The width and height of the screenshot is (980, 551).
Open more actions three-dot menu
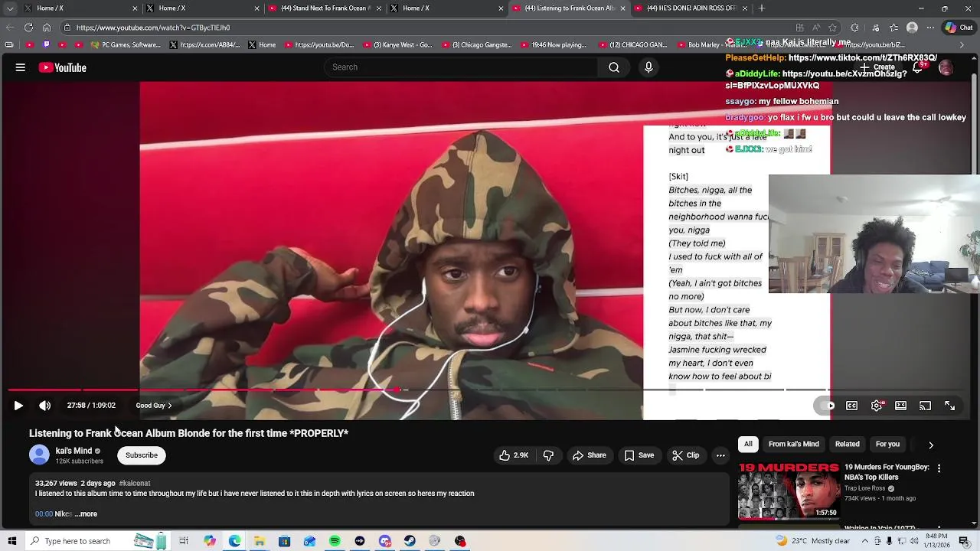coord(720,455)
